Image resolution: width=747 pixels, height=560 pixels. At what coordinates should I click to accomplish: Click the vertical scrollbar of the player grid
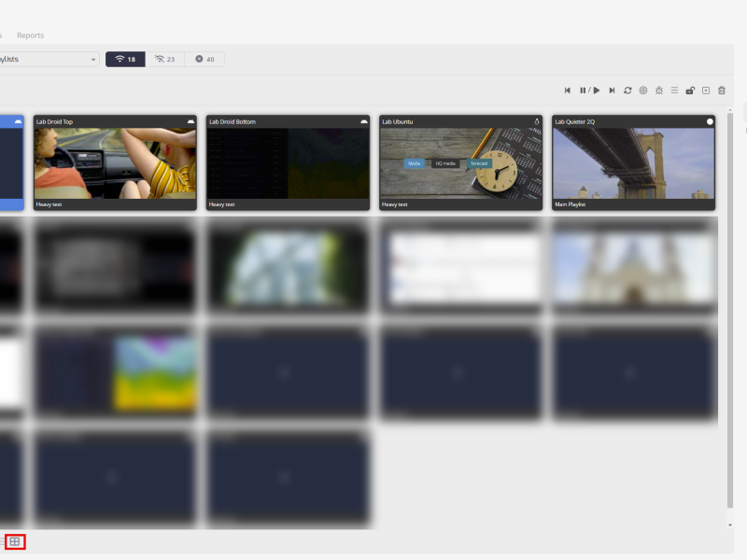pos(730,311)
